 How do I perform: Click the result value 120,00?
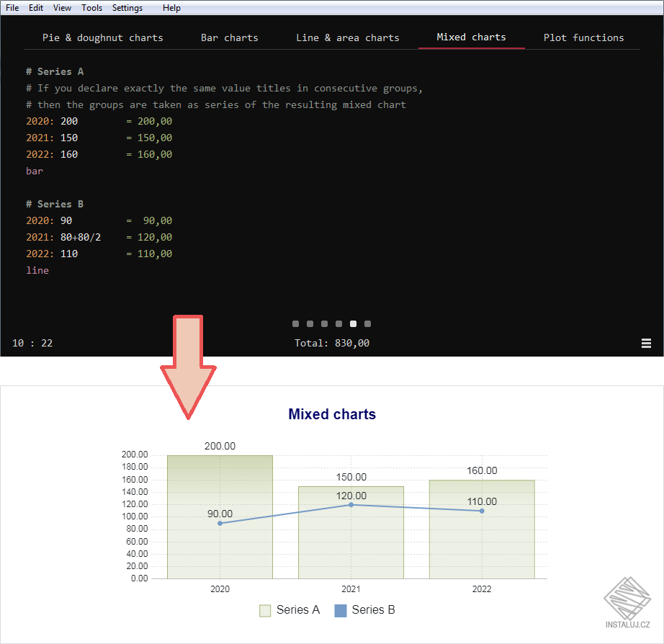click(155, 237)
